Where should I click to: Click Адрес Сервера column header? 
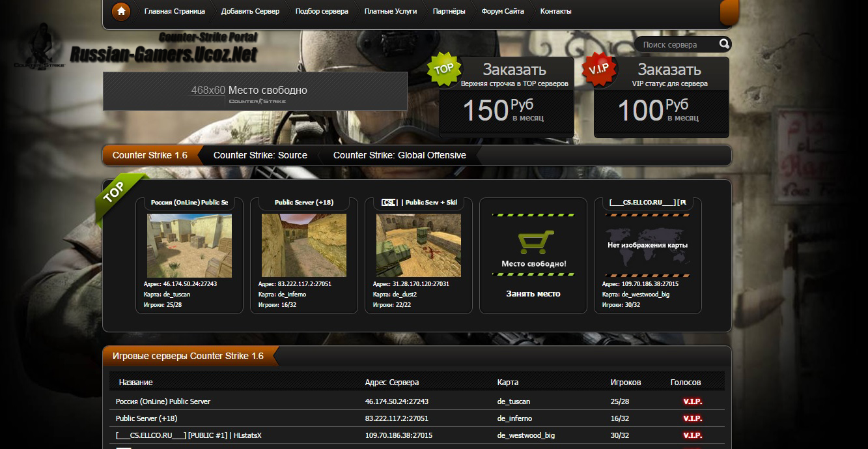point(392,383)
